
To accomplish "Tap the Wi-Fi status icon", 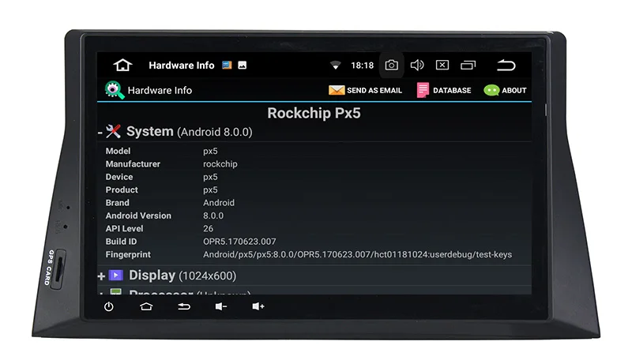I will (335, 66).
